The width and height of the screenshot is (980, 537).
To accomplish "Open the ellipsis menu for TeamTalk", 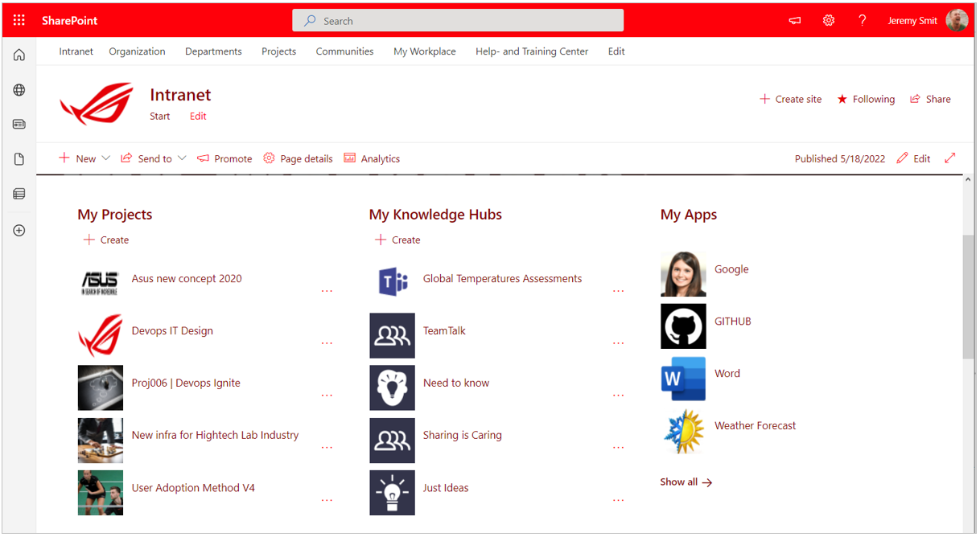I will [618, 343].
